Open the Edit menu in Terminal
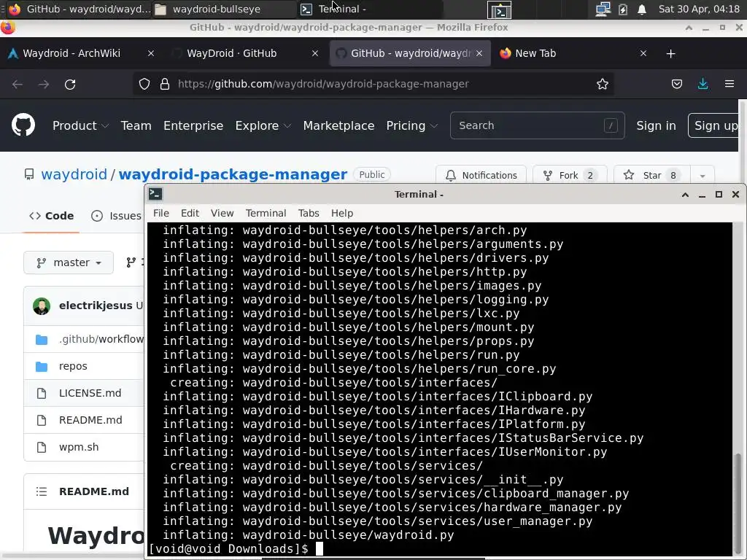Screen dimensions: 747x560 190,214
